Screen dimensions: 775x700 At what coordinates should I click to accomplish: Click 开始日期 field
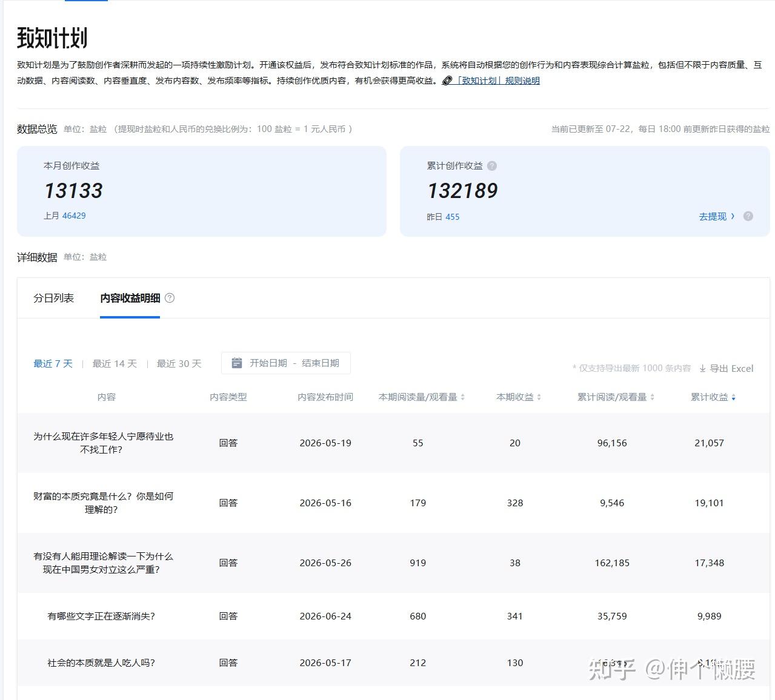(x=268, y=363)
